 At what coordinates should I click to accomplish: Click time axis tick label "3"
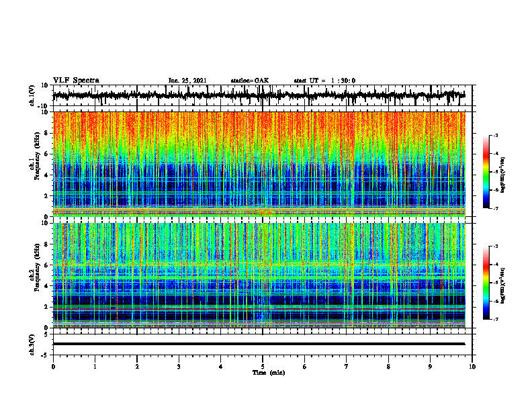[179, 367]
